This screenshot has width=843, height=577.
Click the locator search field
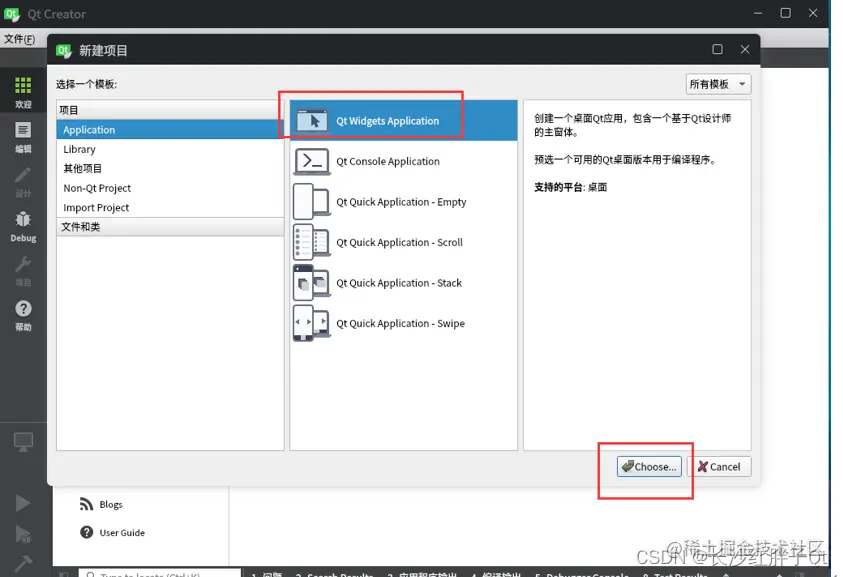pos(160,573)
